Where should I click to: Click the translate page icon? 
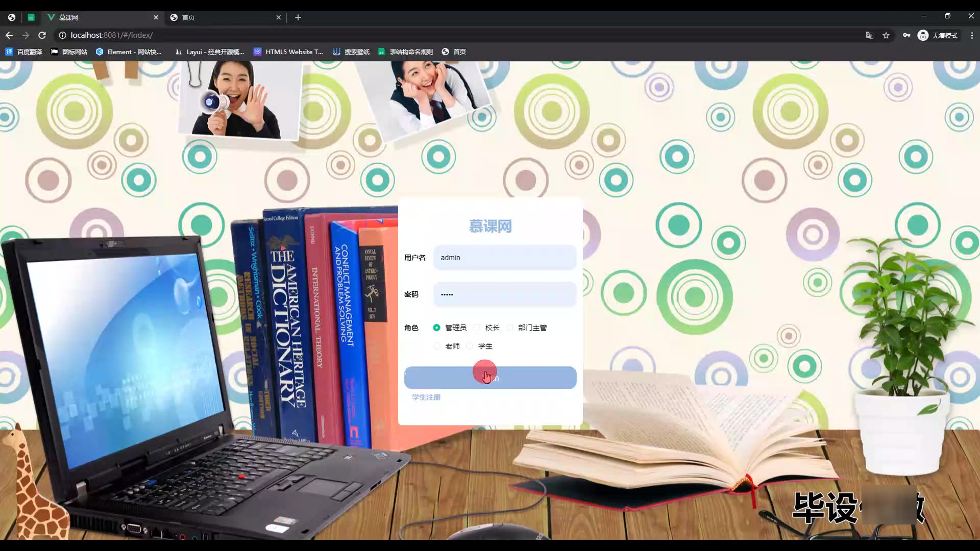tap(869, 35)
